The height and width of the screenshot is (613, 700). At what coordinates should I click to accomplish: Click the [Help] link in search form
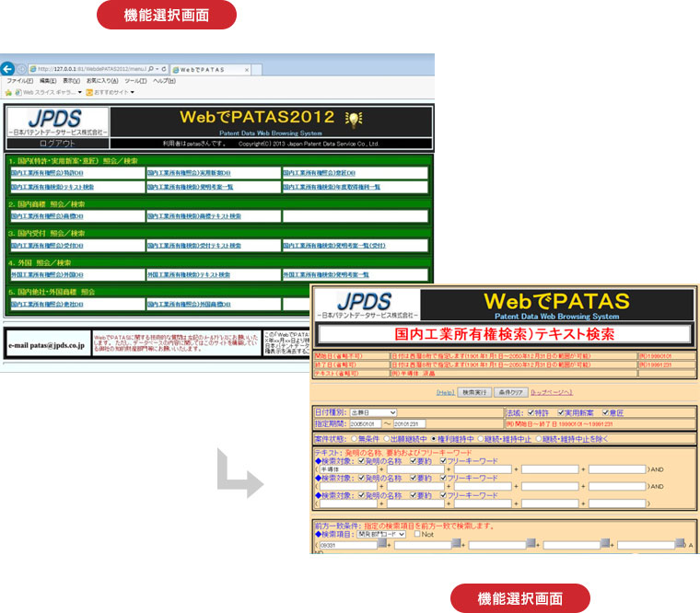pos(445,393)
